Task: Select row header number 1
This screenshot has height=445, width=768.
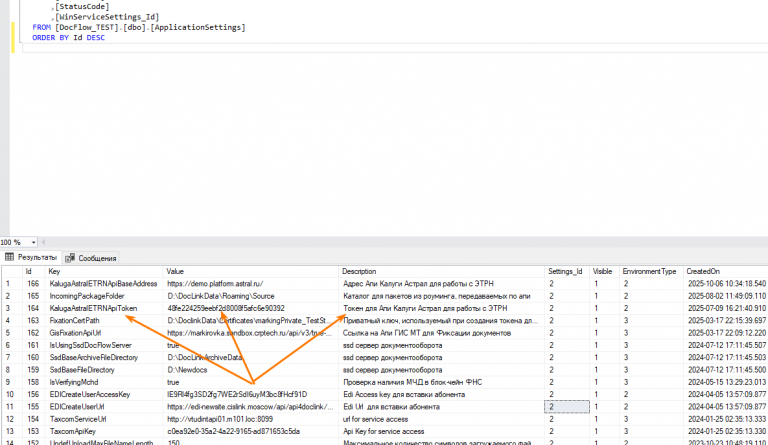Action: 12,283
